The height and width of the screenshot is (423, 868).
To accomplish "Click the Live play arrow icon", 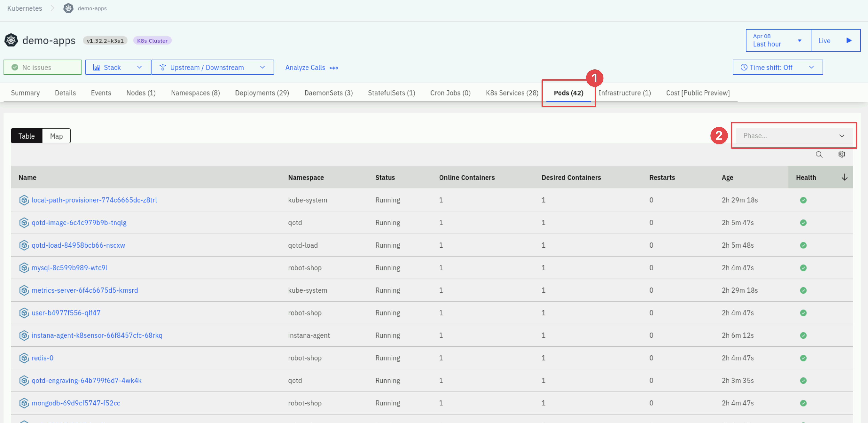I will (849, 41).
